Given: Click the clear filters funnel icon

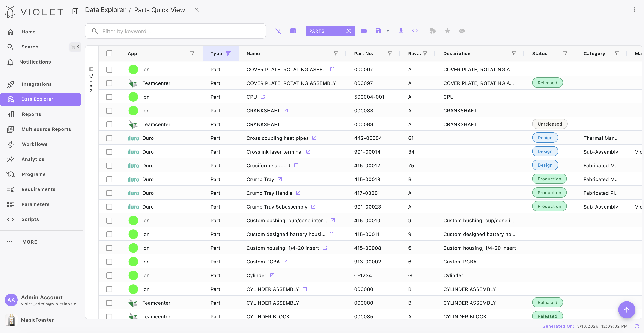Looking at the screenshot, I should click(278, 31).
